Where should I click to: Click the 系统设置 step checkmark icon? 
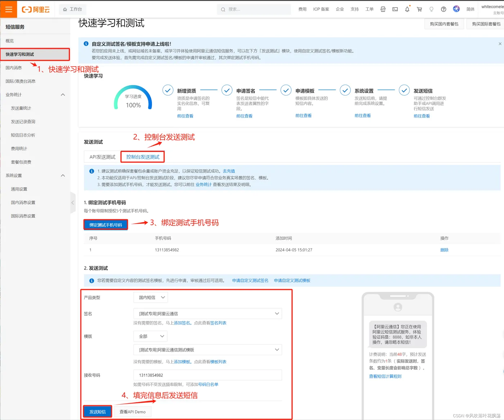click(x=345, y=90)
